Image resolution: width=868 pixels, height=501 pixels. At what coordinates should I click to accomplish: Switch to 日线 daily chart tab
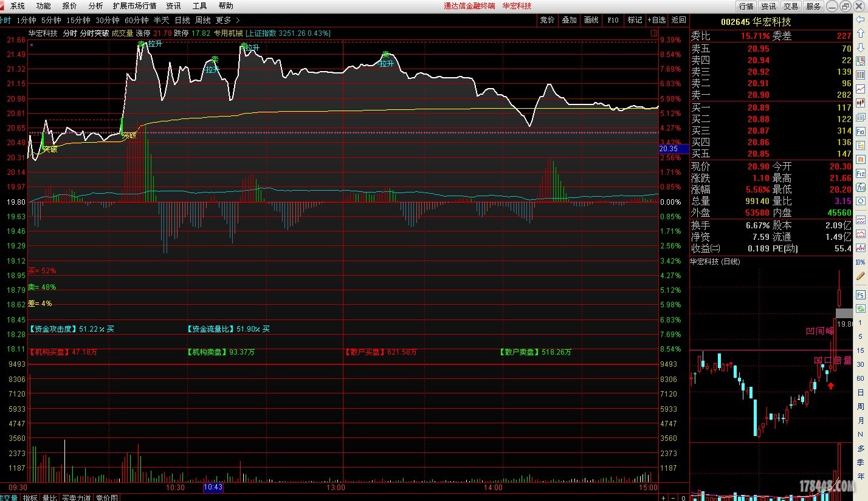(182, 20)
